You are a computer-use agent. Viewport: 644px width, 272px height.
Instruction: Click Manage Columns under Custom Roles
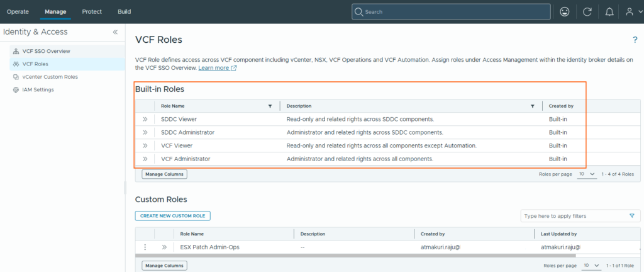click(x=164, y=266)
